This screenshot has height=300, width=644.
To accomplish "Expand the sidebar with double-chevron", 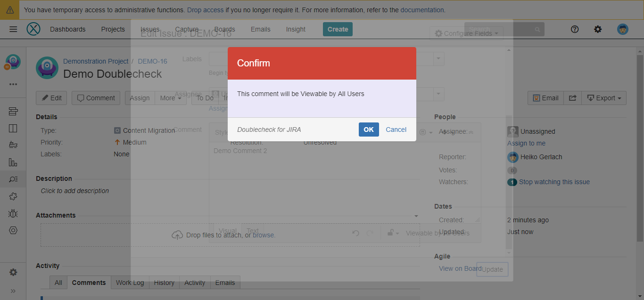I will [x=13, y=291].
